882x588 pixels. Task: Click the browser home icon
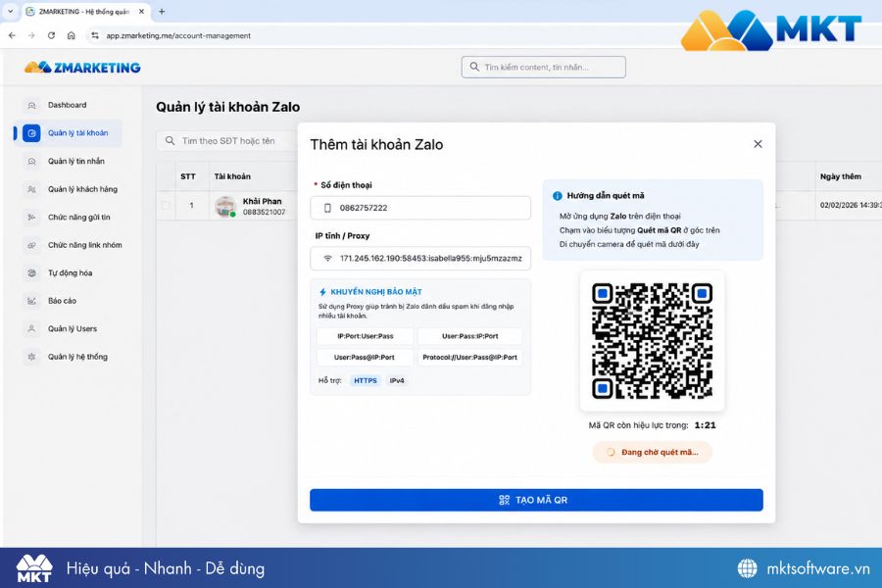click(71, 35)
